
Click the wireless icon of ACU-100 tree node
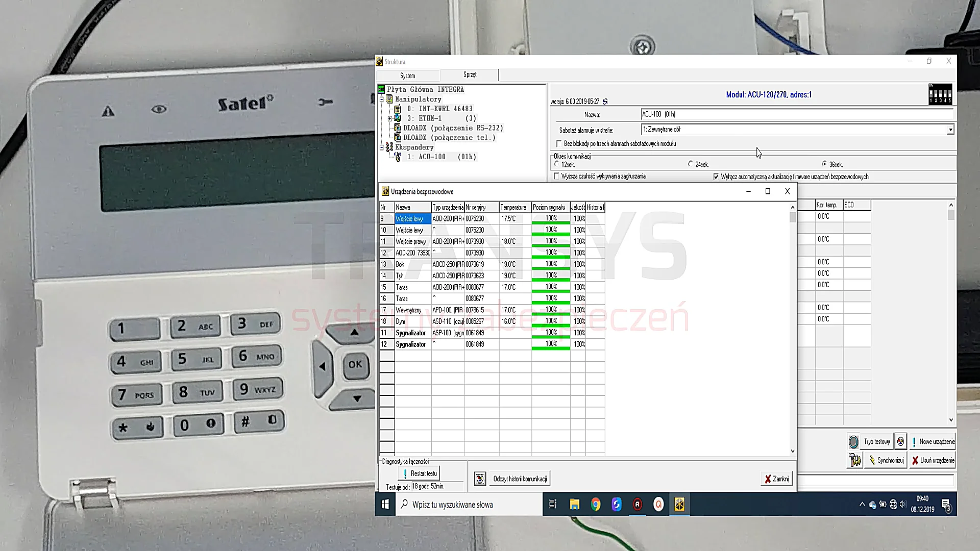(398, 157)
